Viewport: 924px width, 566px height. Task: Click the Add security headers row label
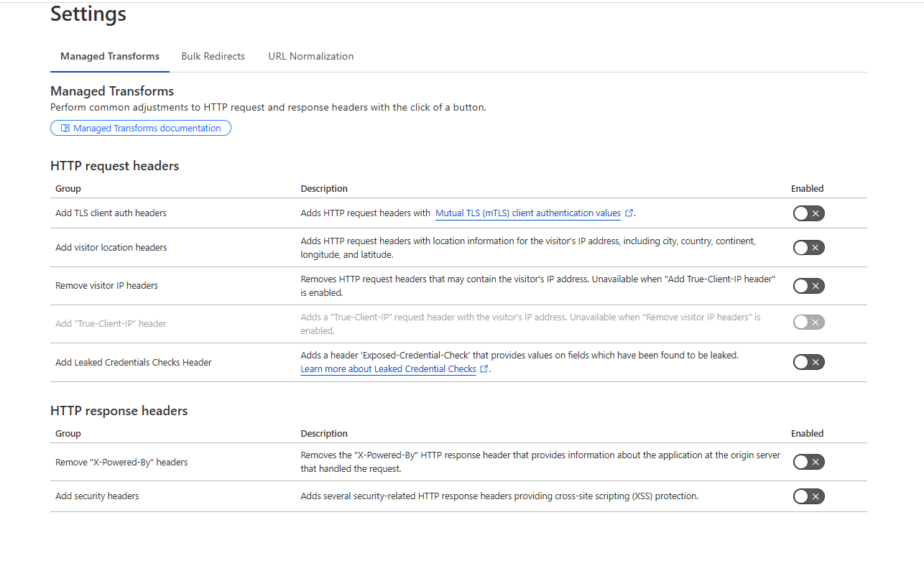point(97,496)
